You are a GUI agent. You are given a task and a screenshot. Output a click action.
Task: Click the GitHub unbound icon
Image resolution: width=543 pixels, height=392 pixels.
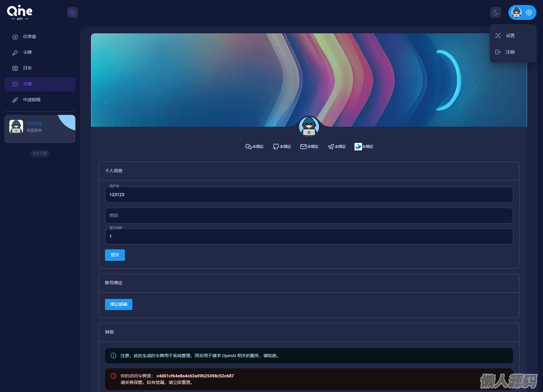276,147
